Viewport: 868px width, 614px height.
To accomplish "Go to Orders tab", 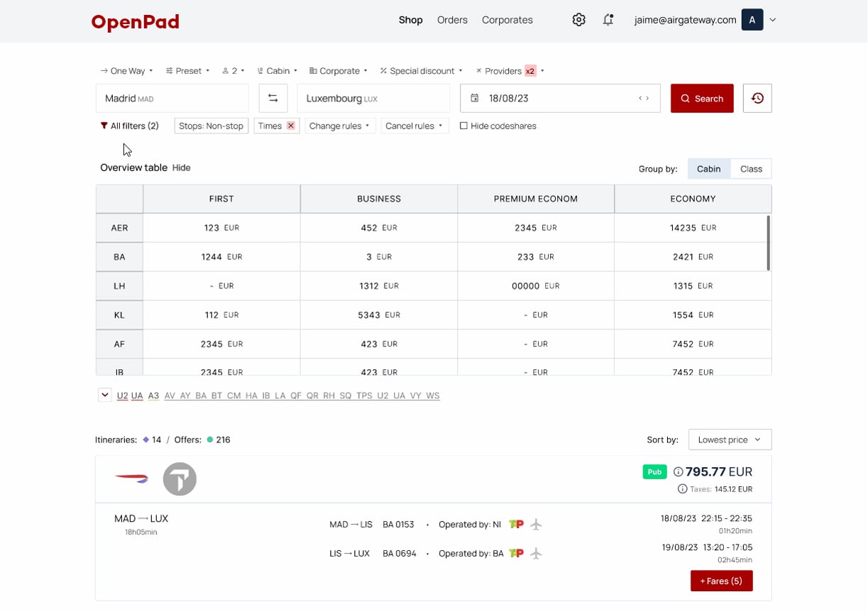I will point(452,20).
